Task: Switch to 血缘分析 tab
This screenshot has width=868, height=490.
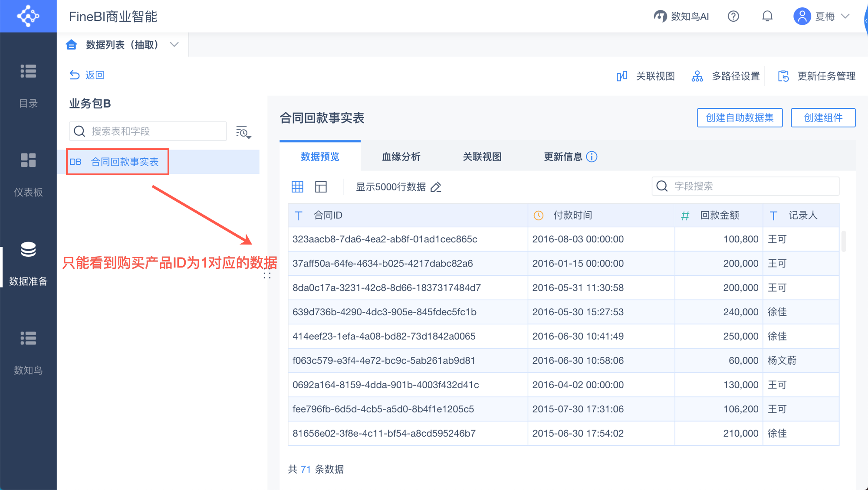Action: pyautogui.click(x=401, y=157)
